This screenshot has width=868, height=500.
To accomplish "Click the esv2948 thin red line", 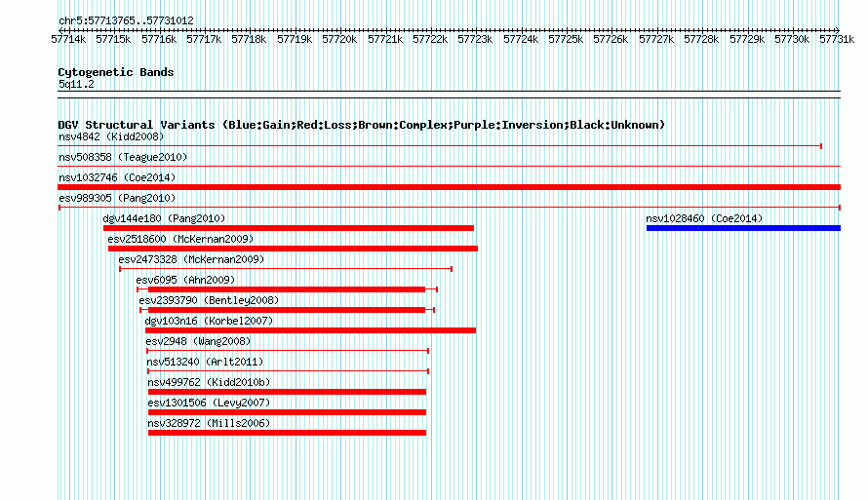I will click(x=288, y=351).
